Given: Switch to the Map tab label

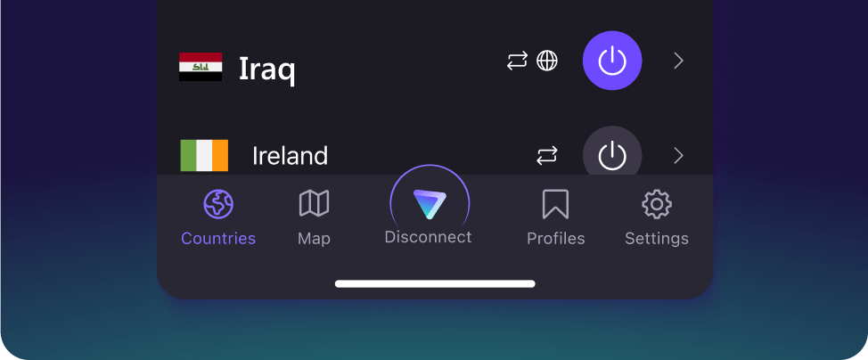Looking at the screenshot, I should point(314,240).
